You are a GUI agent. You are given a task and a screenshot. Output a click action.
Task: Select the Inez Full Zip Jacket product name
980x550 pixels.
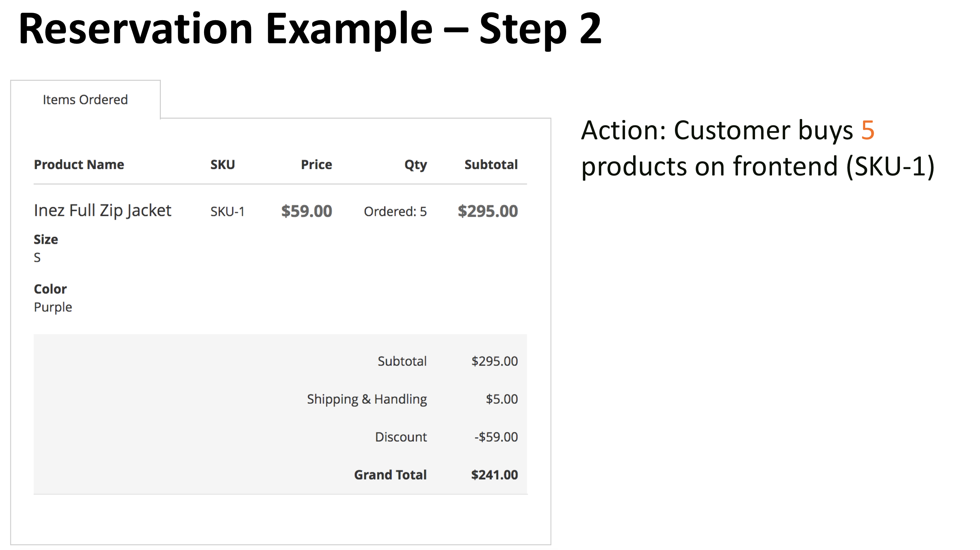[x=103, y=210]
